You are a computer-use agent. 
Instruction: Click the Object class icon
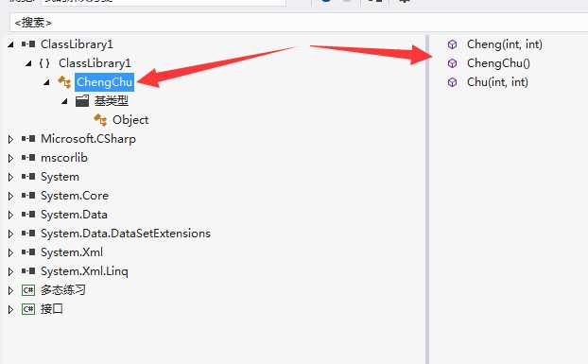click(100, 120)
